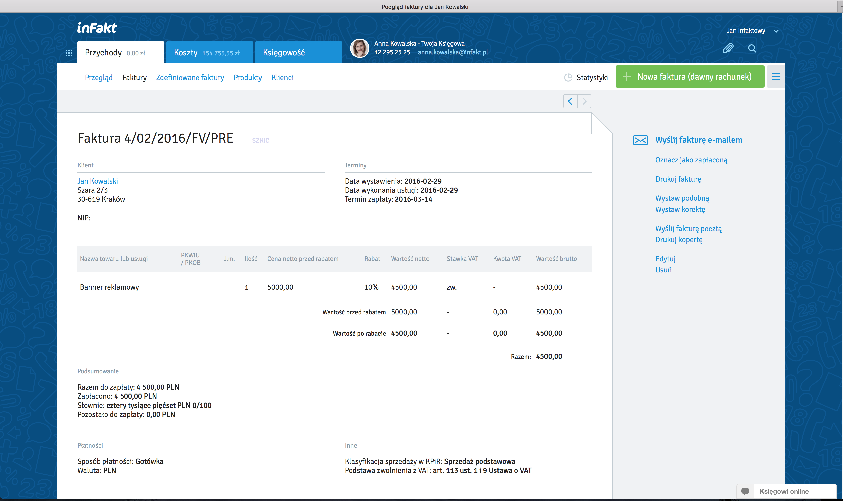Open Zdefiniowane faktury section

pyautogui.click(x=190, y=78)
